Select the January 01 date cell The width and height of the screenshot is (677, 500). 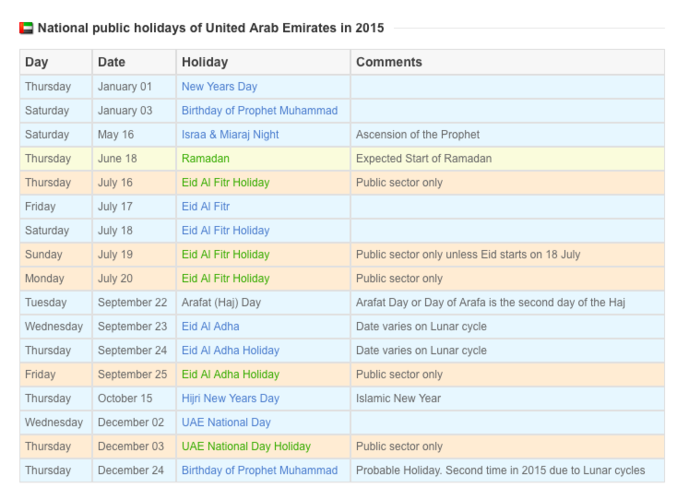point(134,87)
